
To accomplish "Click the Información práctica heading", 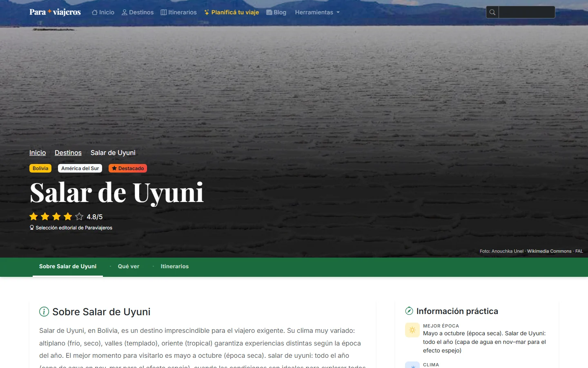I will coord(457,311).
